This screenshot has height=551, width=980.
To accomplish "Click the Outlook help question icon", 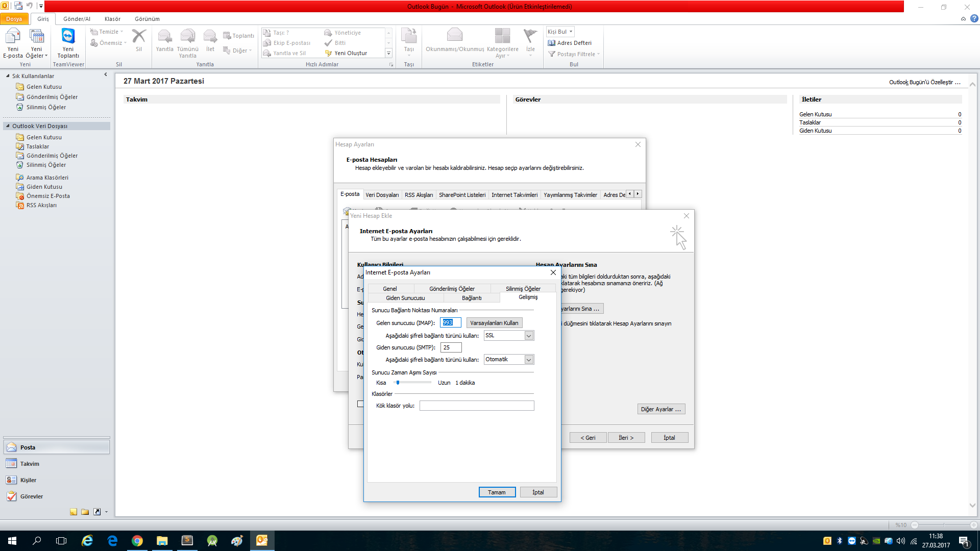I will (x=974, y=19).
